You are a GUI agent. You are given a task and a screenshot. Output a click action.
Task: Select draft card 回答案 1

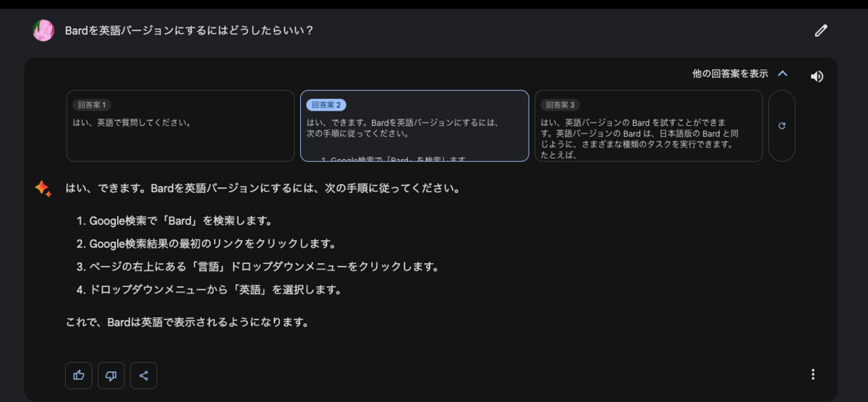point(180,126)
